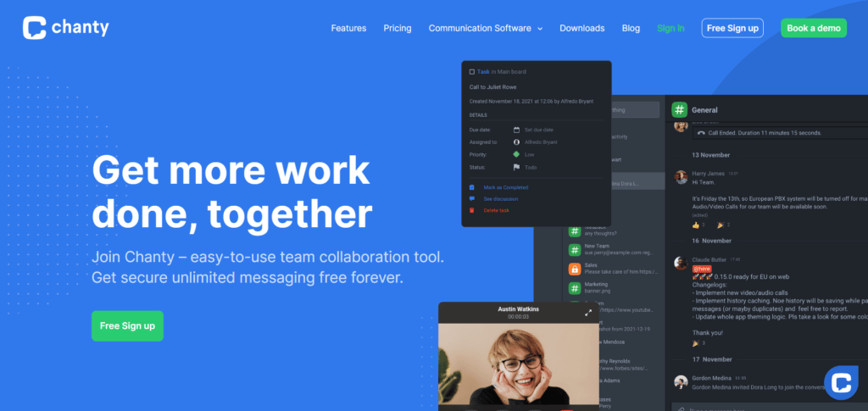Viewport: 868px width, 411px height.
Task: Click the Chanty logo in the header
Action: 66,28
